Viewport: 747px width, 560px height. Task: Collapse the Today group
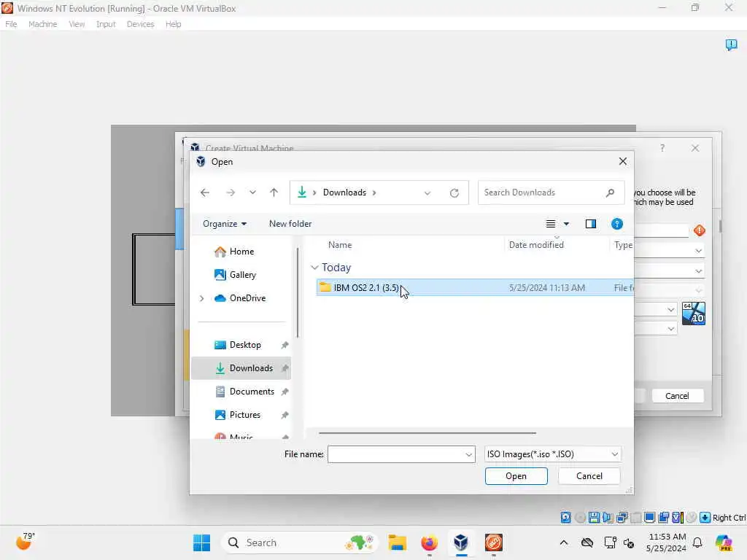click(x=314, y=268)
